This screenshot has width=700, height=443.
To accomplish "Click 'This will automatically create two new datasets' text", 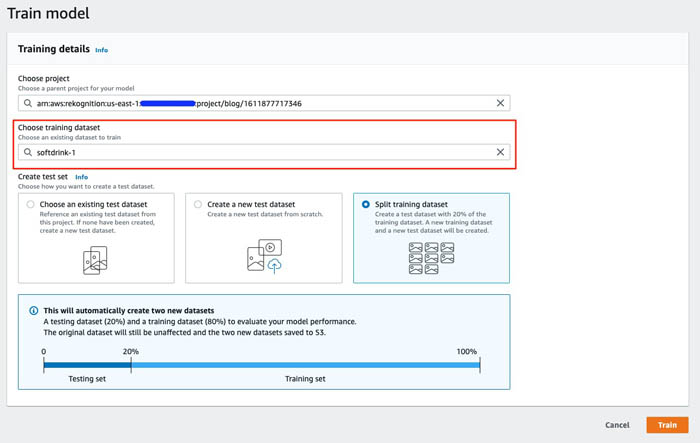I will click(x=129, y=310).
